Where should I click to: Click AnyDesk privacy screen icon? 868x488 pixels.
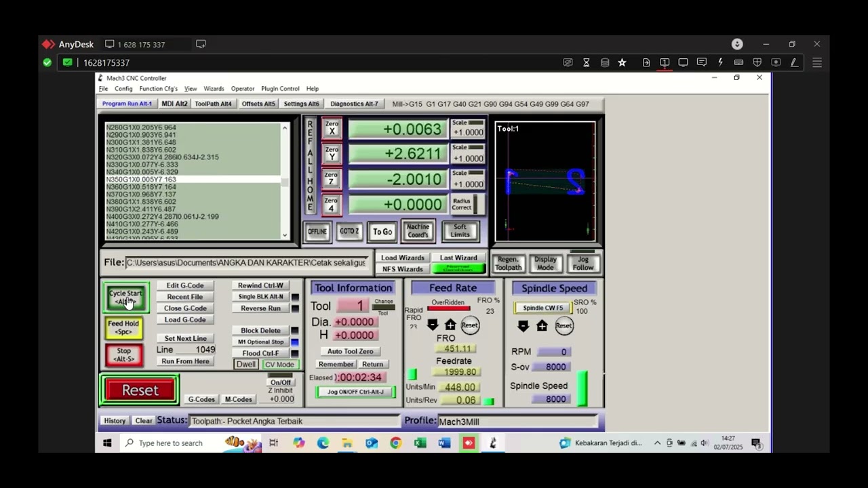pos(568,62)
